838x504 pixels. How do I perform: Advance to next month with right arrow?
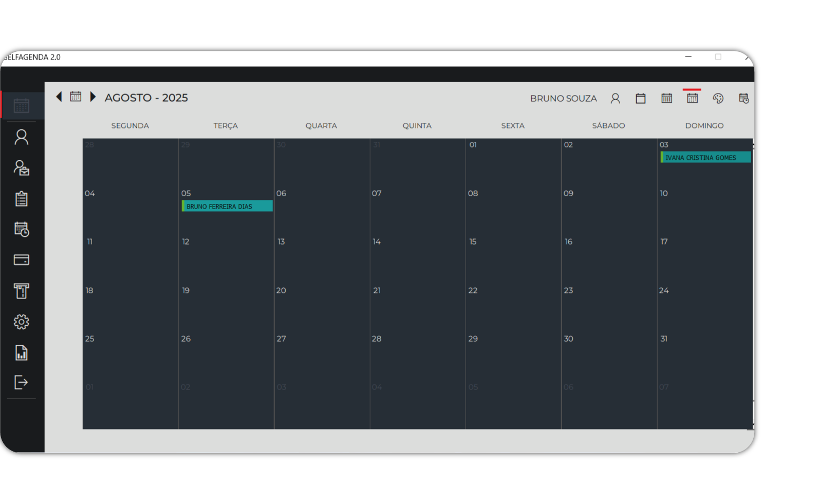tap(93, 97)
